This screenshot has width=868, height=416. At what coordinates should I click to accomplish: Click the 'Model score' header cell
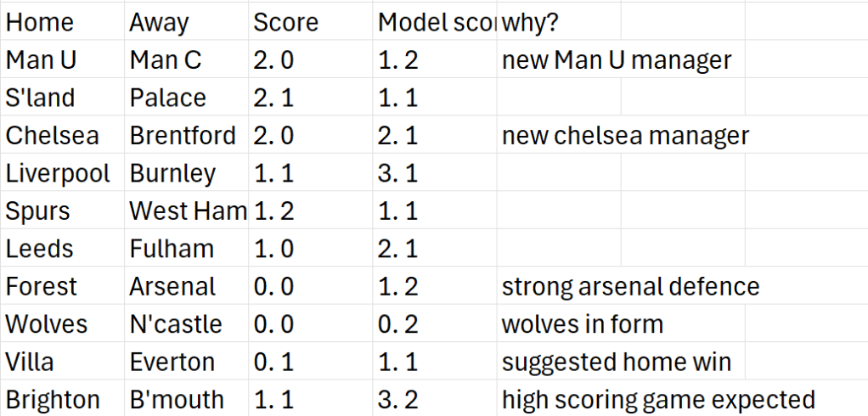[435, 23]
